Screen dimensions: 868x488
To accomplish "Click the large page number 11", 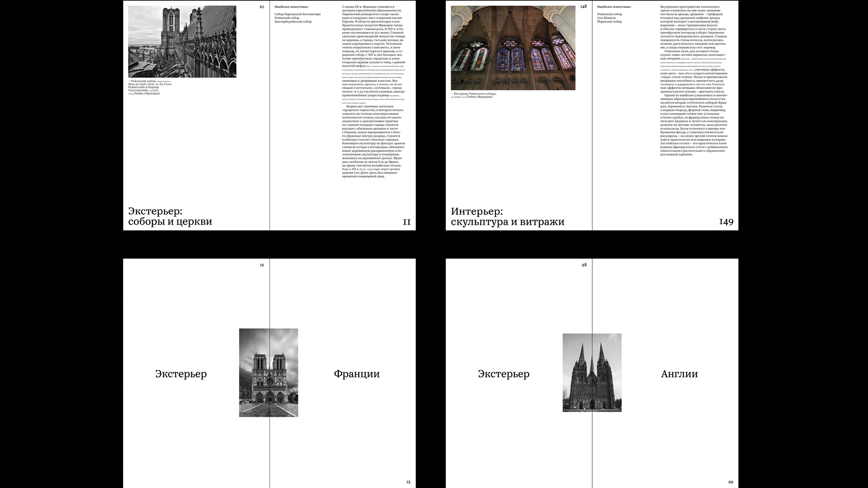I will 407,222.
